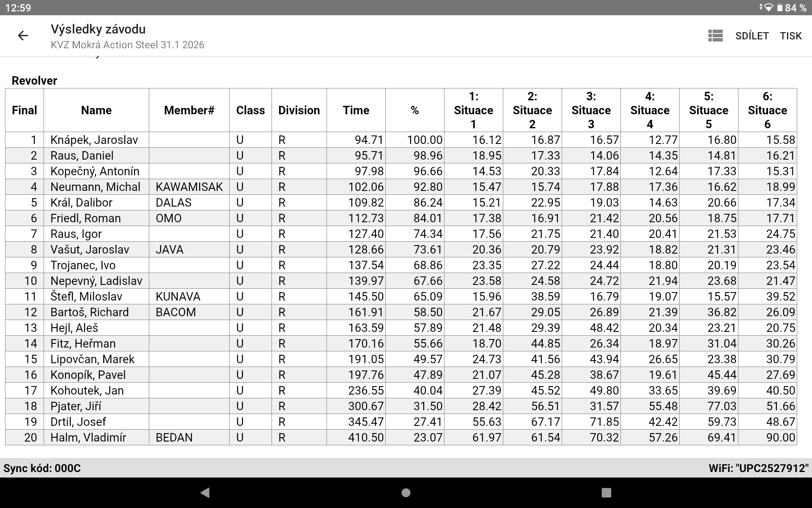Tap the Sync kód: 000C label
The image size is (812, 508).
coord(42,468)
